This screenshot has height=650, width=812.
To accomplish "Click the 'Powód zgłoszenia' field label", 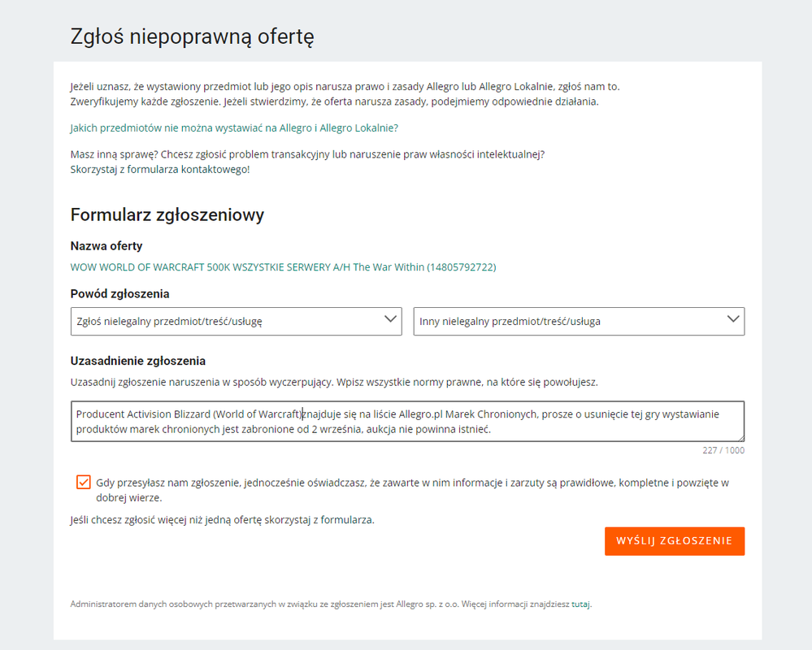I will 119,294.
